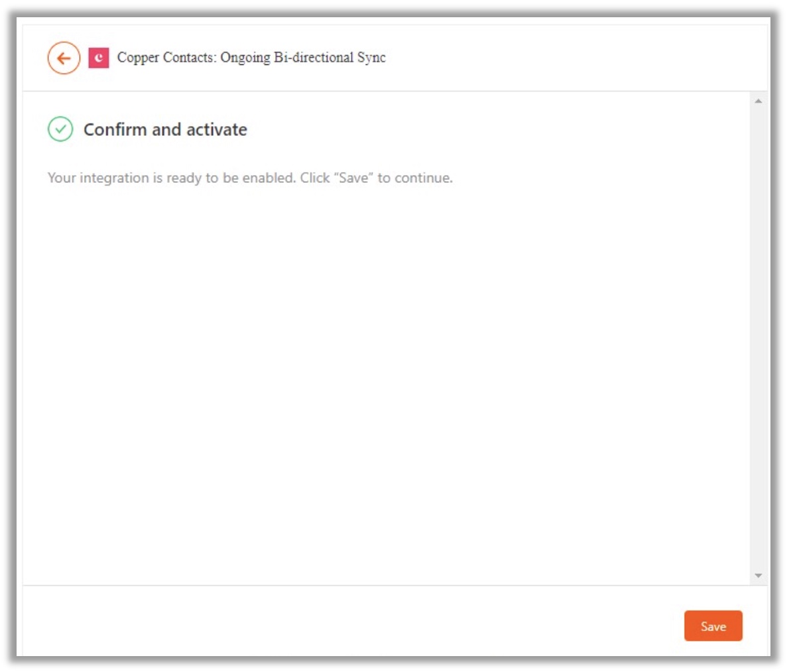The height and width of the screenshot is (672, 789).
Task: Save the integration with the orange button
Action: (713, 626)
